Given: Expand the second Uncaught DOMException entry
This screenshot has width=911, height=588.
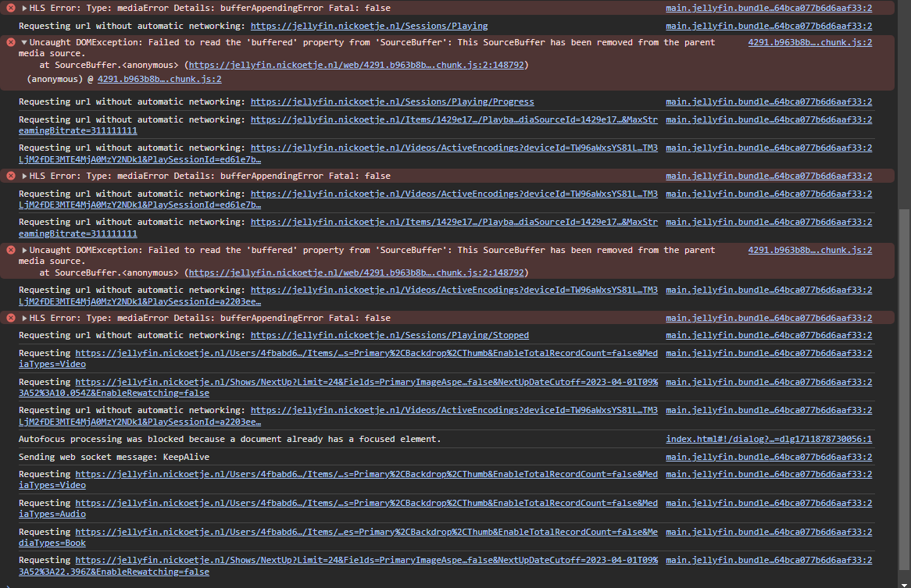Looking at the screenshot, I should pyautogui.click(x=24, y=250).
